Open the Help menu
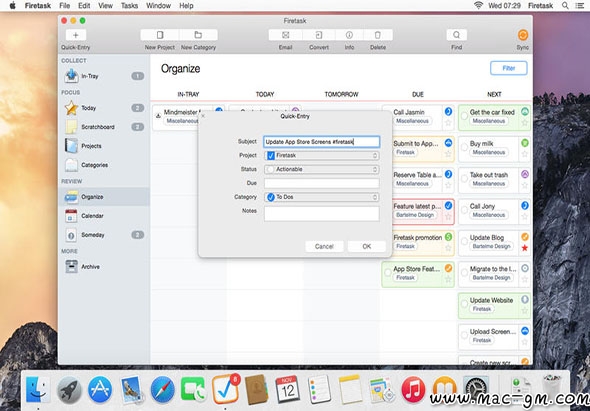590x411 pixels. [x=186, y=6]
